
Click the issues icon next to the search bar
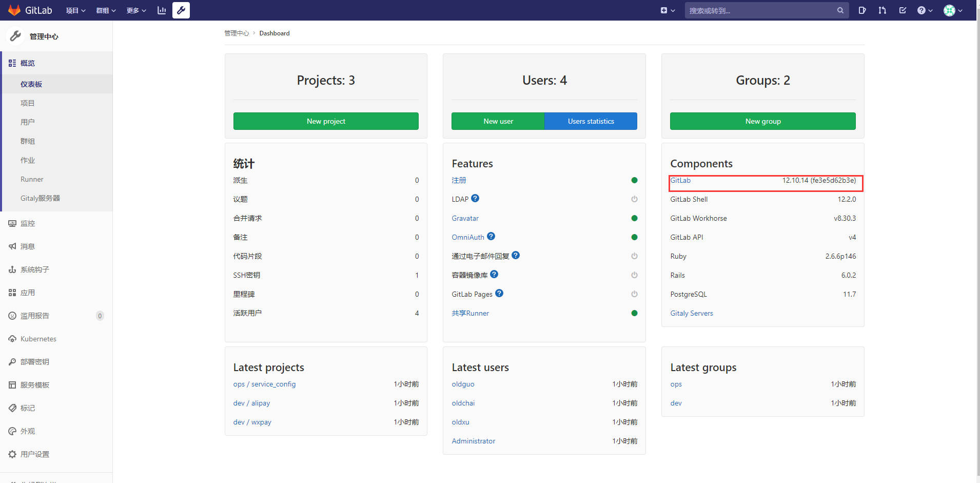[862, 10]
